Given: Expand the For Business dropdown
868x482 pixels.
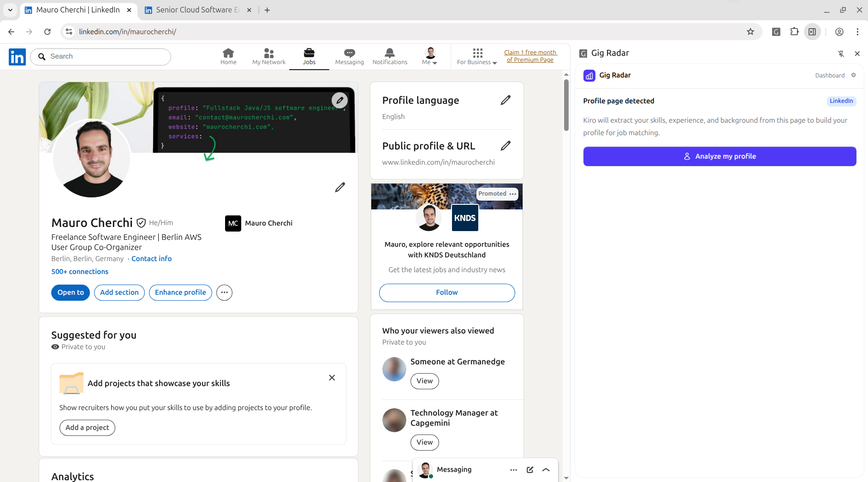Looking at the screenshot, I should [477, 57].
